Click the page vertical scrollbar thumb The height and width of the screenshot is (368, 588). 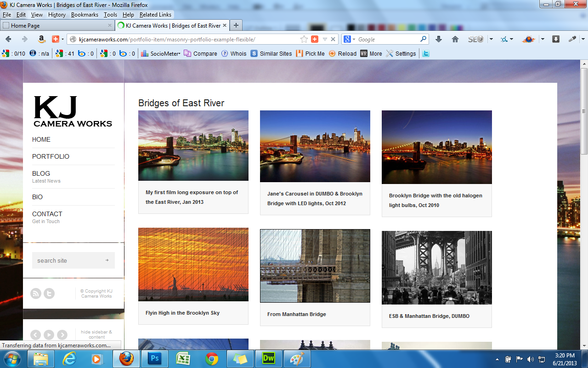coord(584,111)
